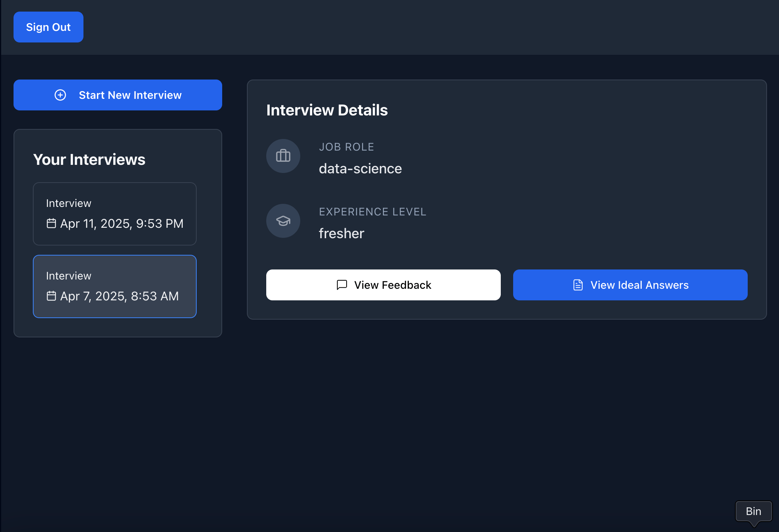
Task: Select the Apr 7, 2025 interview card
Action: point(115,286)
